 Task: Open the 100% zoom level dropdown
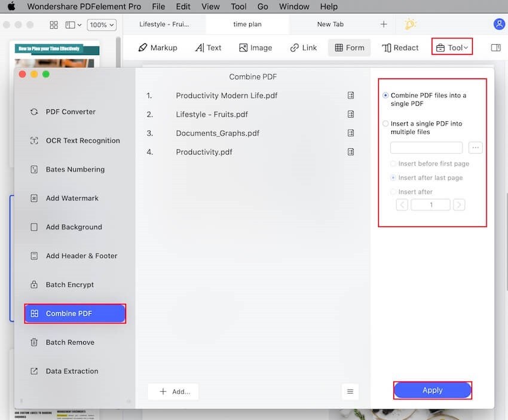(102, 24)
